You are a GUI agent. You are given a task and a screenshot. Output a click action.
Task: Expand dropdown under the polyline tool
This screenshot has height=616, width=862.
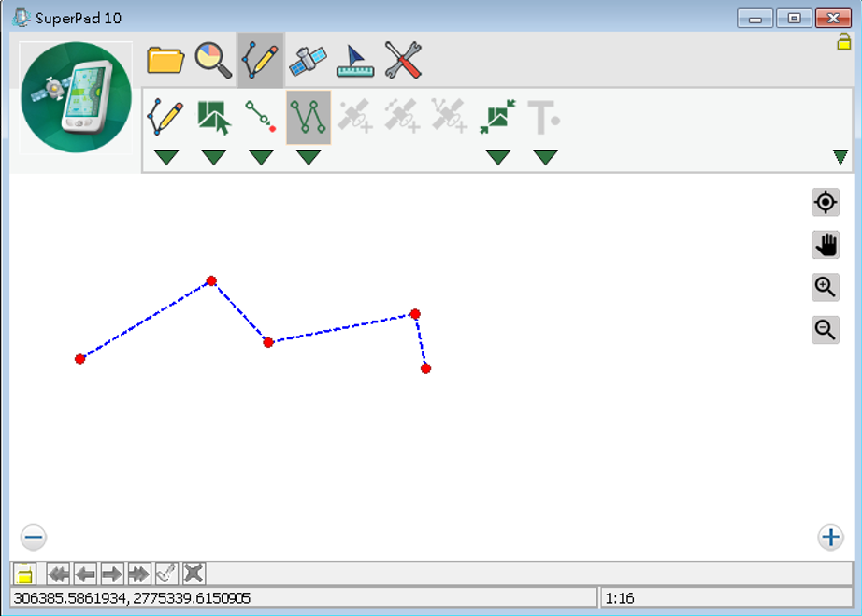[309, 157]
